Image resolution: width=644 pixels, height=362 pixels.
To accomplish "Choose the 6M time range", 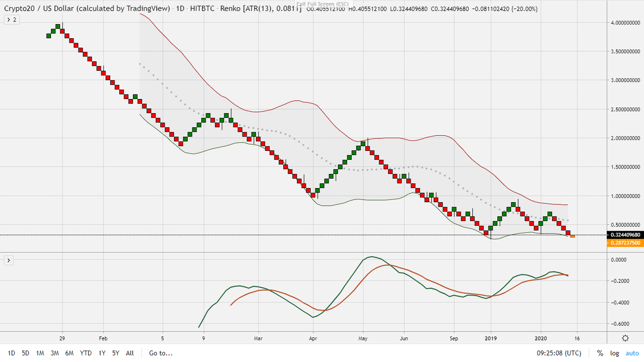I will click(69, 353).
